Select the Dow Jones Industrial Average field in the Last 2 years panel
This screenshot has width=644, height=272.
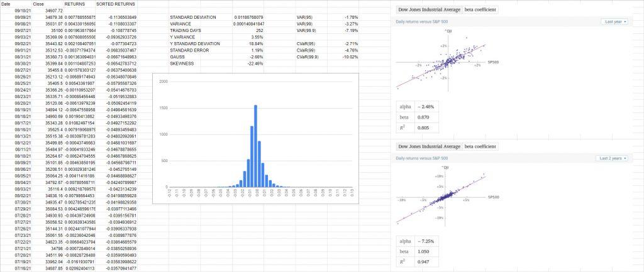(429, 146)
